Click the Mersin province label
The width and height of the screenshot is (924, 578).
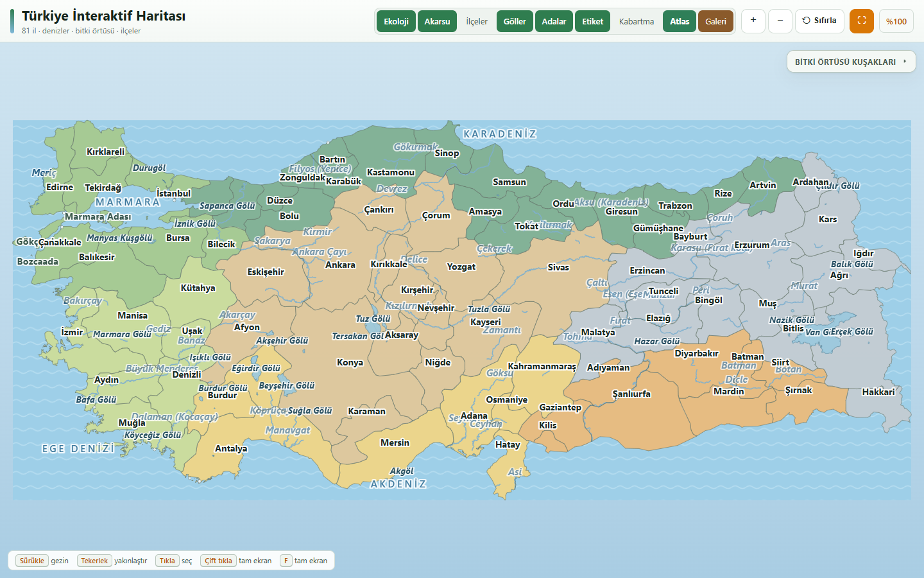coord(395,442)
